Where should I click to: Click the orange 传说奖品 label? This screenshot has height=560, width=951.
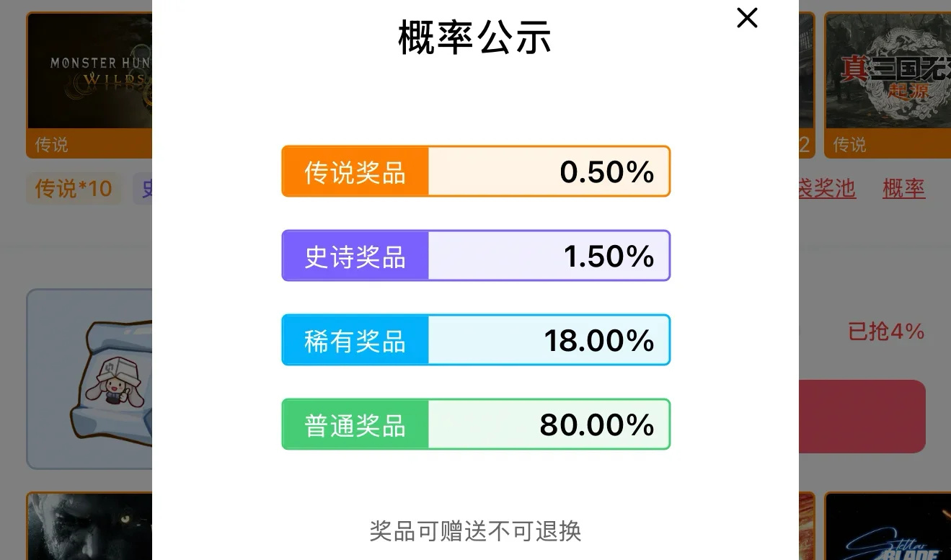pos(355,172)
